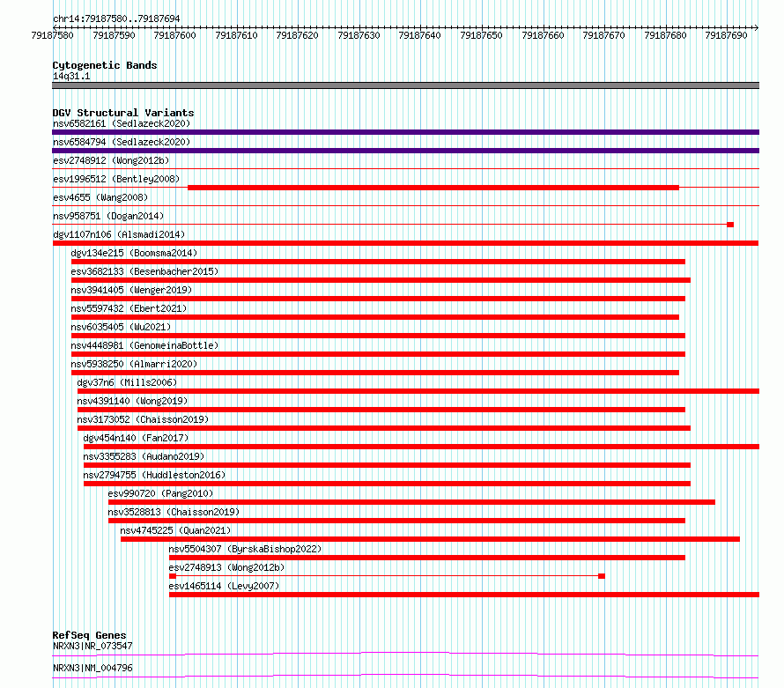The image size is (784, 688).
Task: Select the dgv134e215 (Boomsma2014) label
Action: (x=134, y=253)
